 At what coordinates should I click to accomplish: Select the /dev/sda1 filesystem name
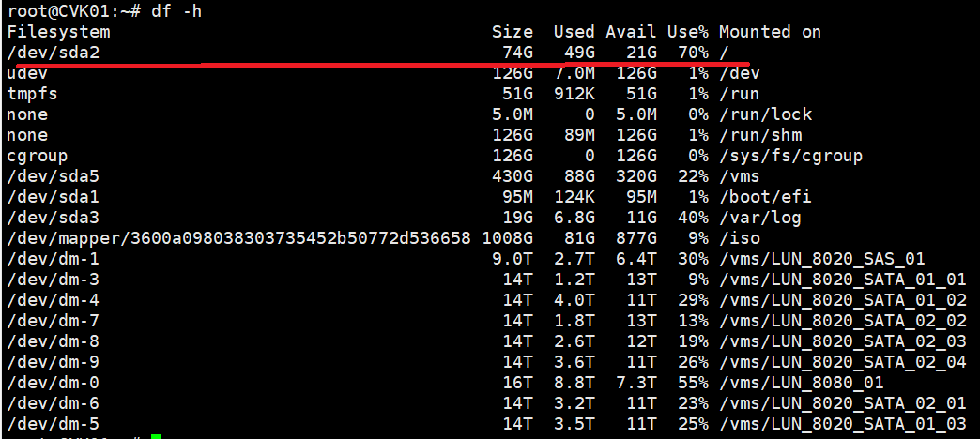click(54, 197)
